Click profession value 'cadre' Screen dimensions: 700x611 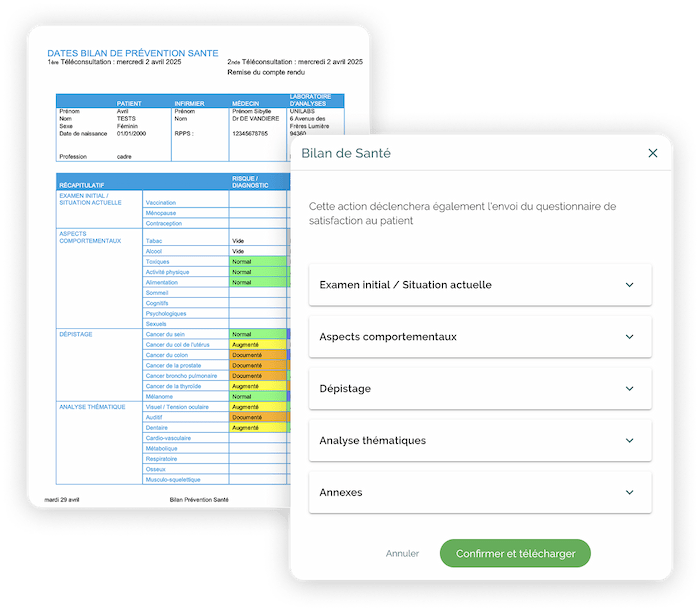(124, 157)
